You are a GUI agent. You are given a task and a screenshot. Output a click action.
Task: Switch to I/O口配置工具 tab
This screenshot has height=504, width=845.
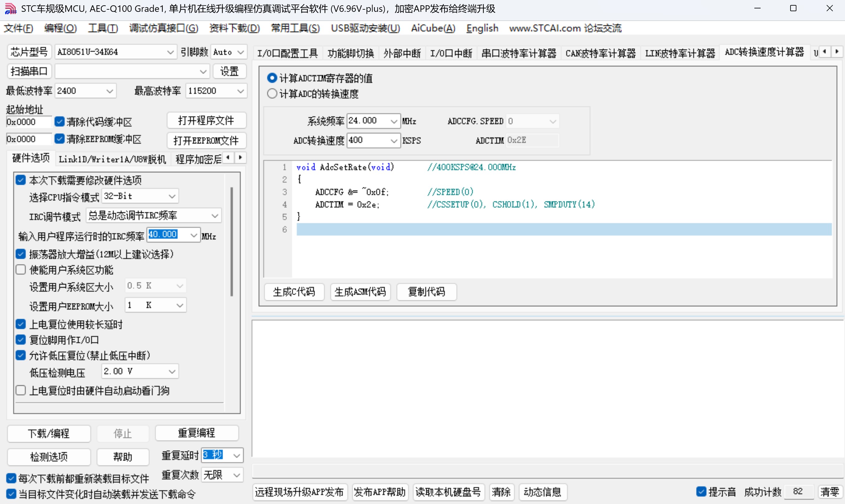pyautogui.click(x=287, y=53)
